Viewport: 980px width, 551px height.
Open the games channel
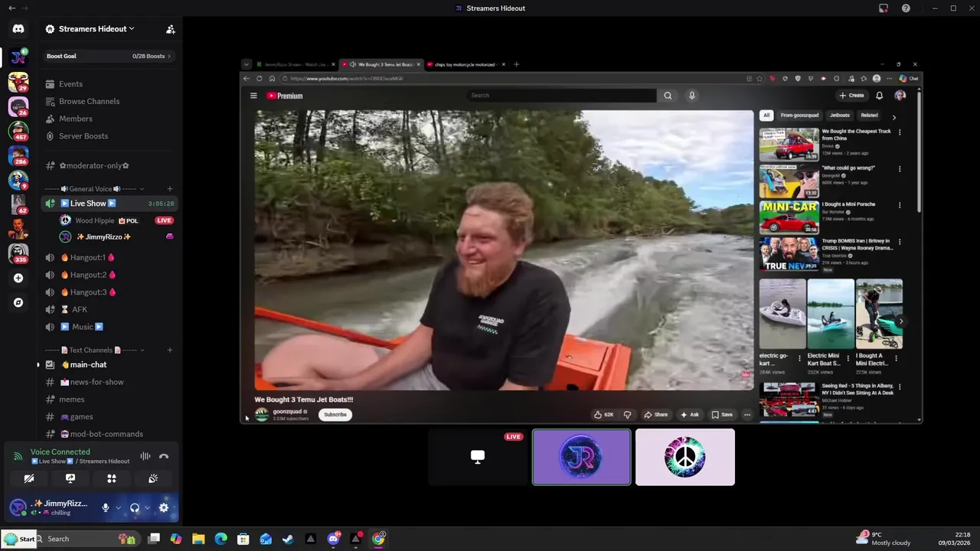click(x=109, y=417)
